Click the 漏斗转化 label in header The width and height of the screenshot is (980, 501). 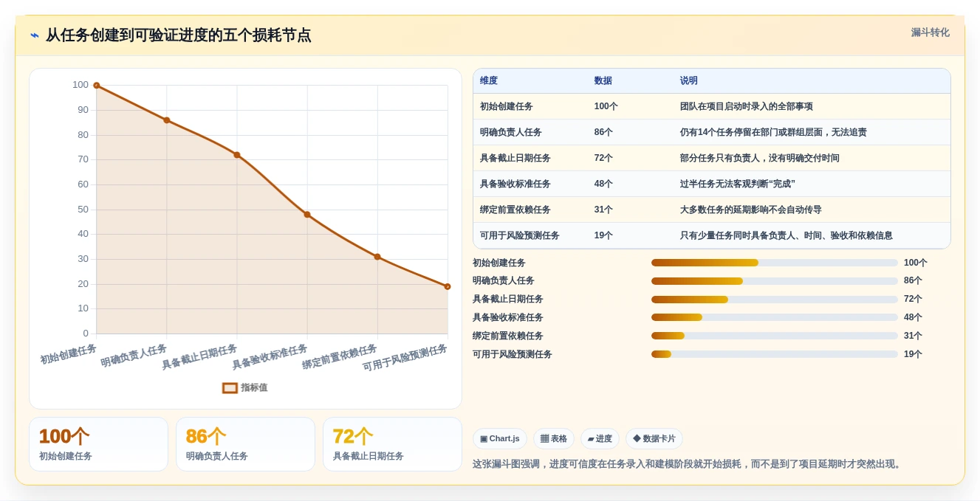pyautogui.click(x=930, y=32)
